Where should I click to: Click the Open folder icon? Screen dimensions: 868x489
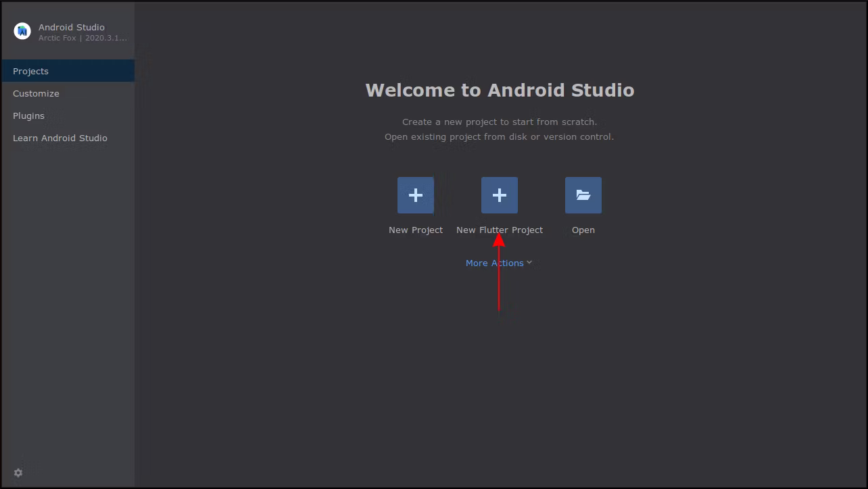pos(583,195)
